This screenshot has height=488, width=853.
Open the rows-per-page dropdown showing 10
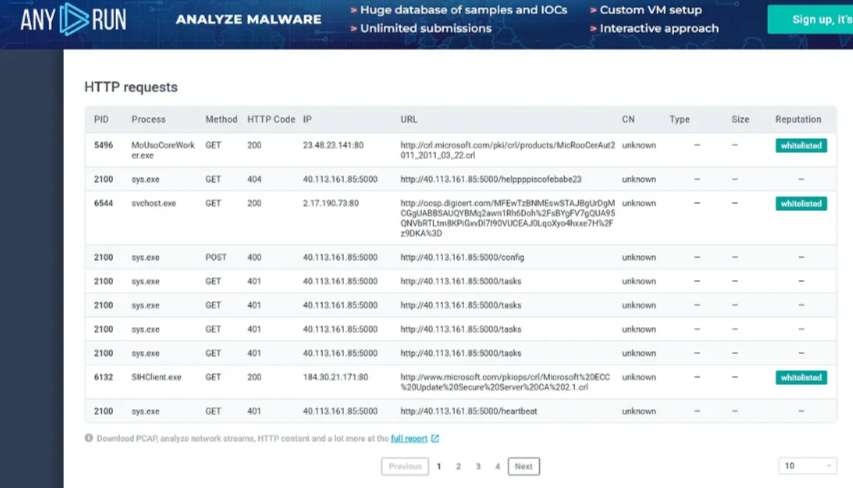(807, 466)
